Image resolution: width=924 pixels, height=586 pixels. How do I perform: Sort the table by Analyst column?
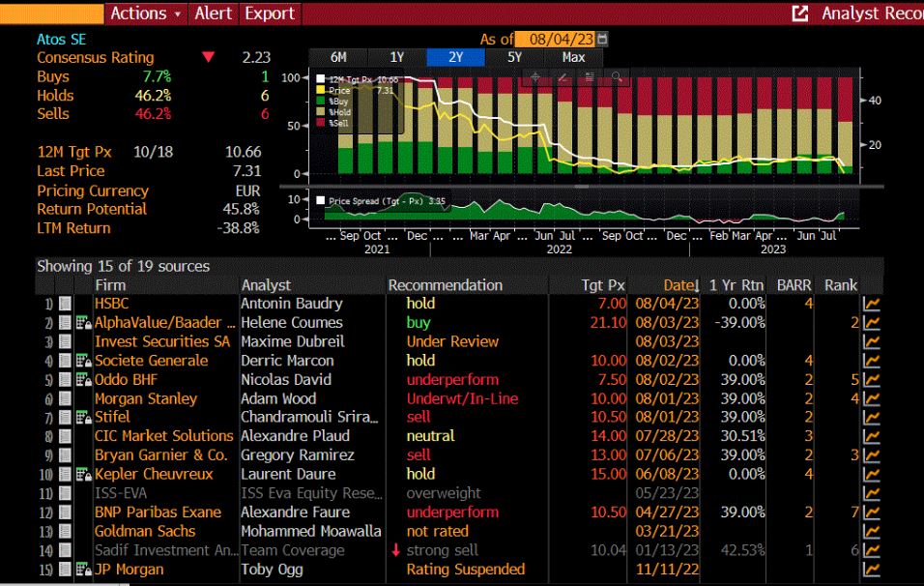click(x=266, y=285)
